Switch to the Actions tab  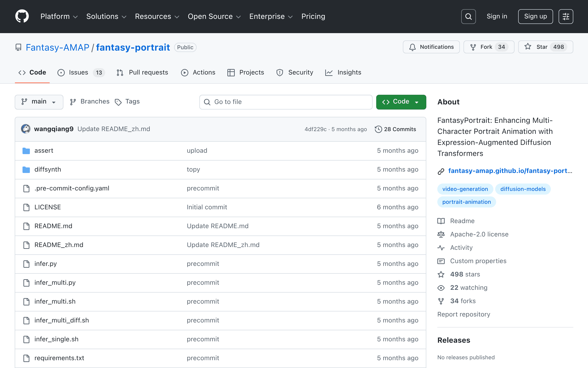pyautogui.click(x=198, y=72)
